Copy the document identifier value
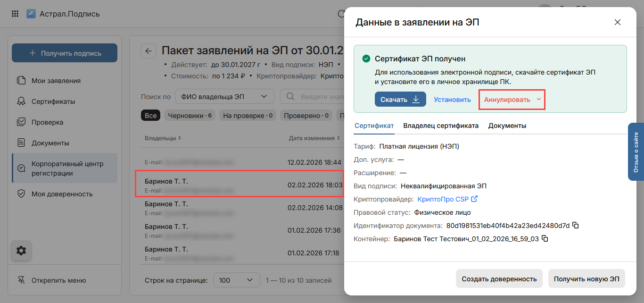The image size is (644, 303). [576, 226]
